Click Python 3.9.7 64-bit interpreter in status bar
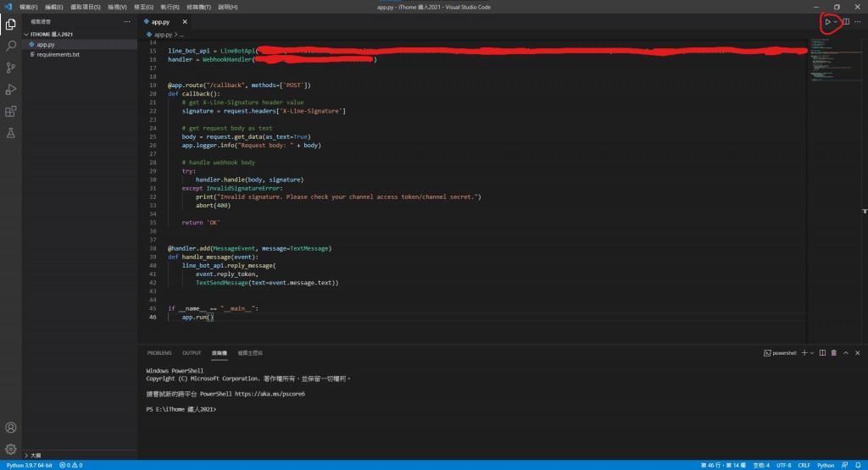The height and width of the screenshot is (470, 868). click(30, 465)
